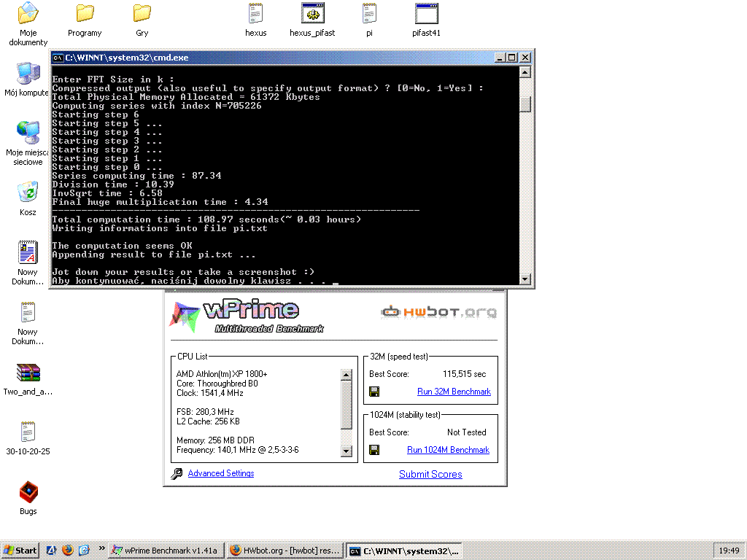Click the wPrime Multithreaded Benchmark logo
This screenshot has height=560, width=747.
[x=247, y=316]
